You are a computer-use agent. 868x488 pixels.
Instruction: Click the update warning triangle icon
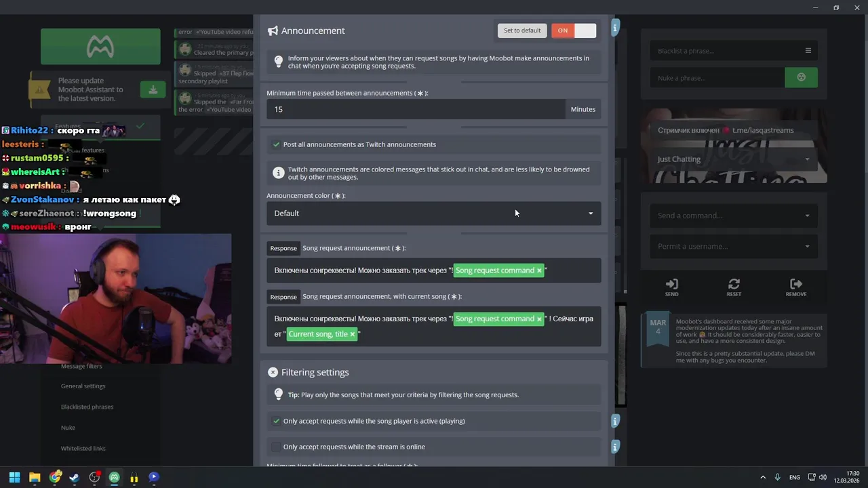[40, 89]
